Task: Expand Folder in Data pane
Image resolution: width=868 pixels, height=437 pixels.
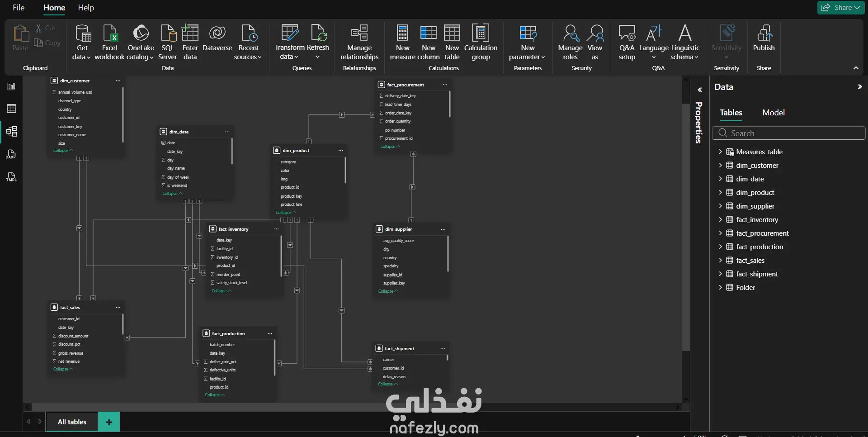Action: click(x=720, y=288)
